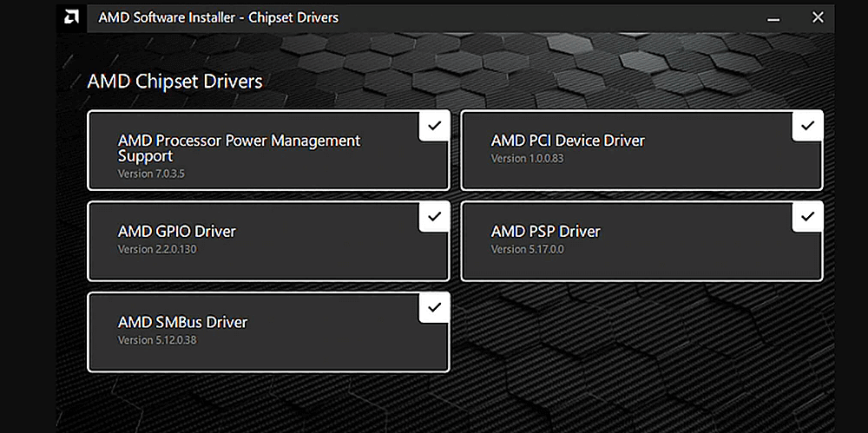The height and width of the screenshot is (433, 868).
Task: Click the AMD Processor Power Management Support title
Action: point(239,148)
